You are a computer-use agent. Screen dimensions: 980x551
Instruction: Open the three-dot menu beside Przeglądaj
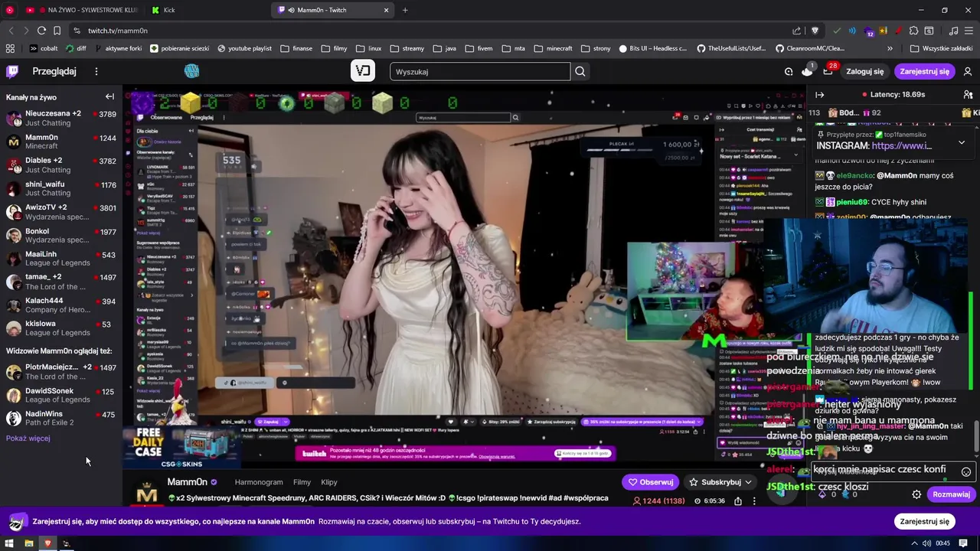[x=96, y=71]
